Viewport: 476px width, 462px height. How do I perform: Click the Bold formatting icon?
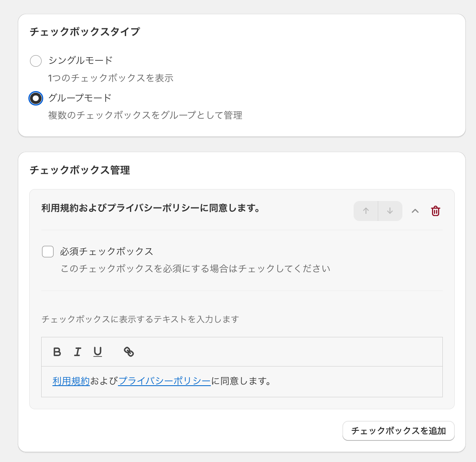coord(57,352)
